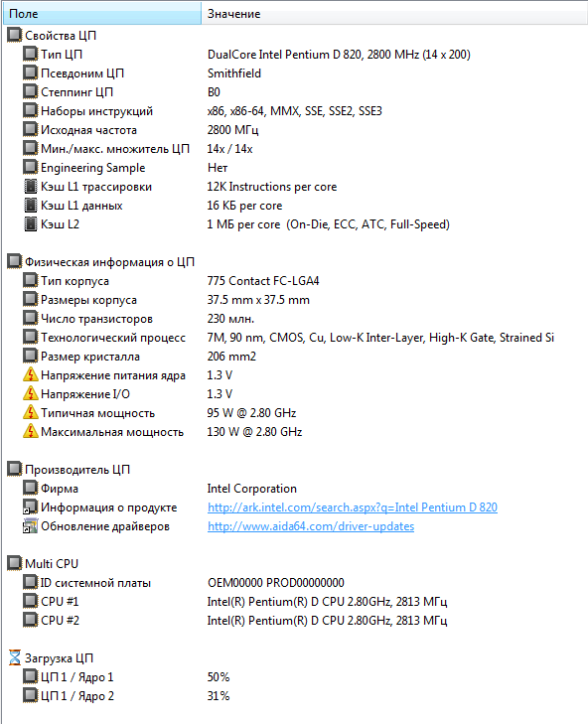This screenshot has height=724, width=588.
Task: Click the cache icon beside Кэш L1 данных
Action: 31,206
